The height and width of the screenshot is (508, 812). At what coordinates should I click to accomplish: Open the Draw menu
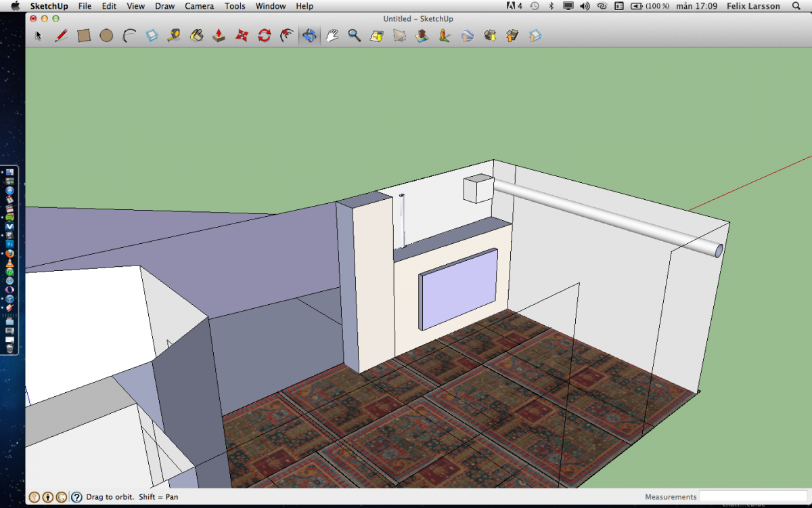click(x=164, y=6)
